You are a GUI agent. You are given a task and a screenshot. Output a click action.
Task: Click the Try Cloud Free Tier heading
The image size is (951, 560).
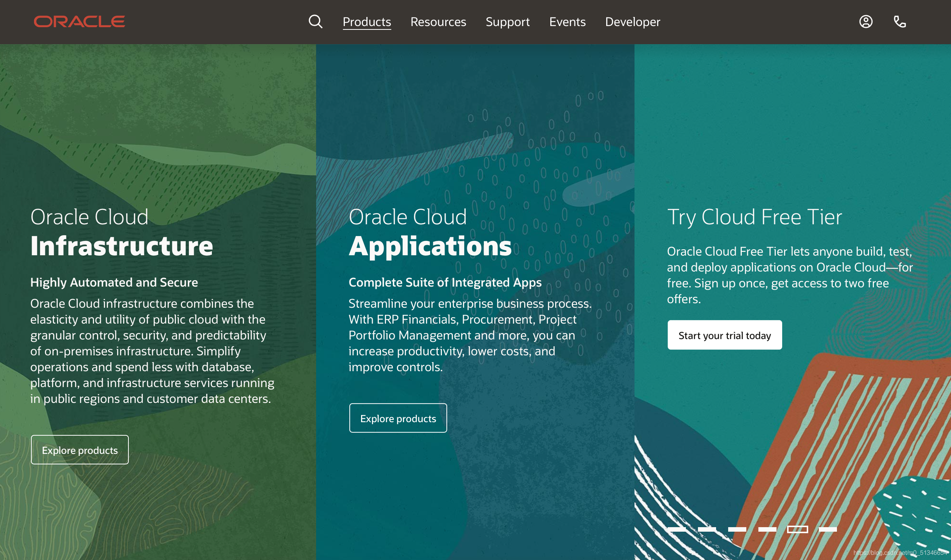pyautogui.click(x=754, y=217)
